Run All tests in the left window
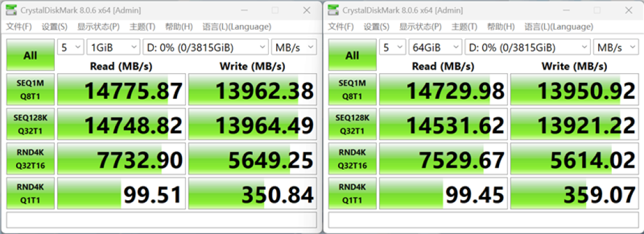The width and height of the screenshot is (644, 234). click(x=30, y=55)
